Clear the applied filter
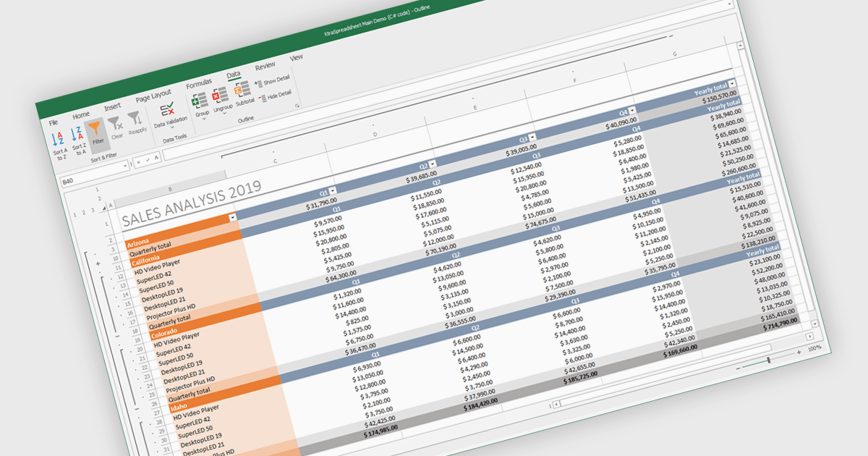Viewport: 868px width, 456px height. pos(116,128)
